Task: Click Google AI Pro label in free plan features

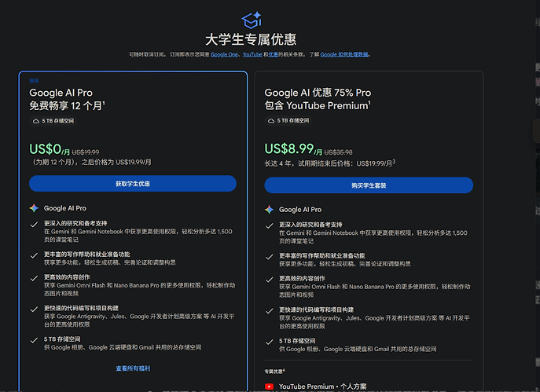Action: 65,208
